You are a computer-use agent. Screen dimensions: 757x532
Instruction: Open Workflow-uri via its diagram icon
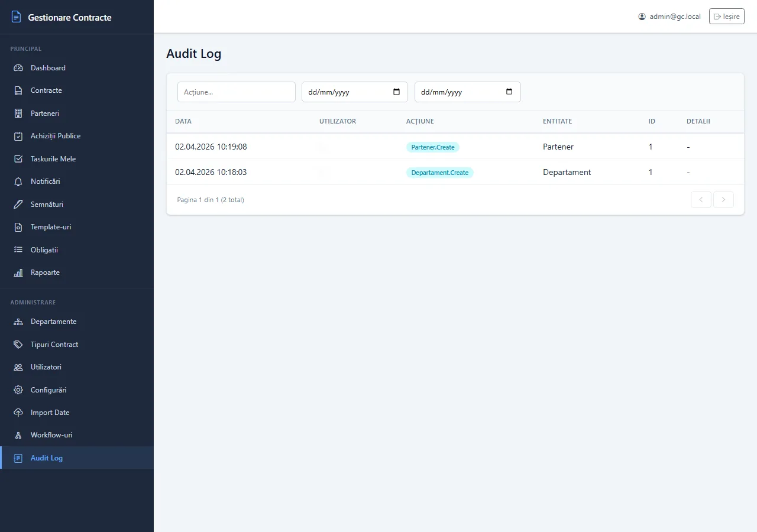point(18,435)
